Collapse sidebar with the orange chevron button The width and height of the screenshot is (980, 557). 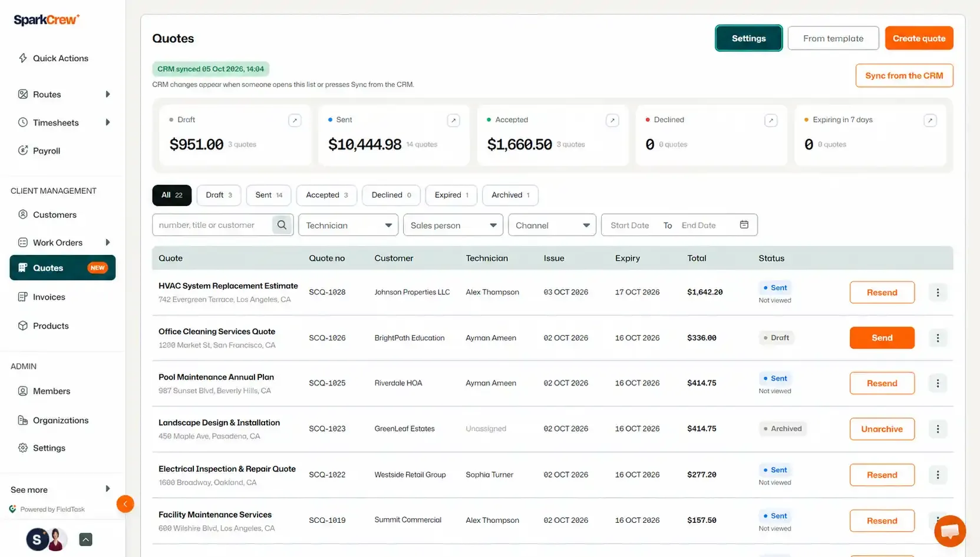[125, 504]
